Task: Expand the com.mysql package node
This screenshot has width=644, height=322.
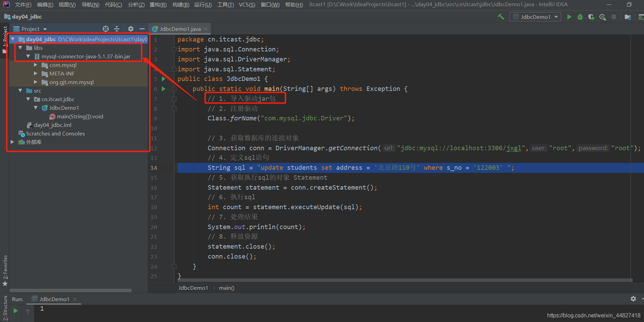Action: tap(35, 65)
